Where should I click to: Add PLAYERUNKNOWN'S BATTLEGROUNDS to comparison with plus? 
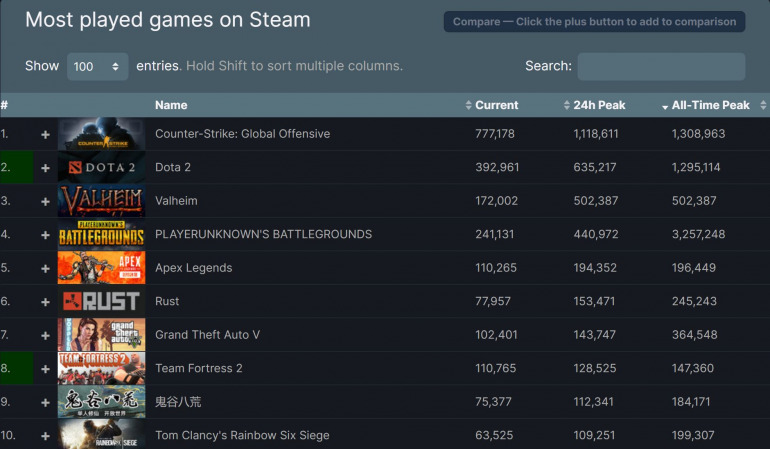(x=45, y=235)
